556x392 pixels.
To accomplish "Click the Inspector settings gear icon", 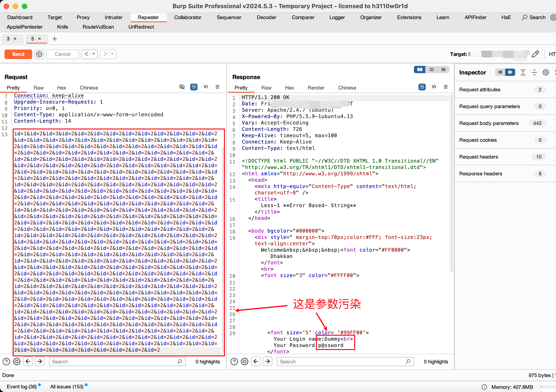I will coord(545,72).
